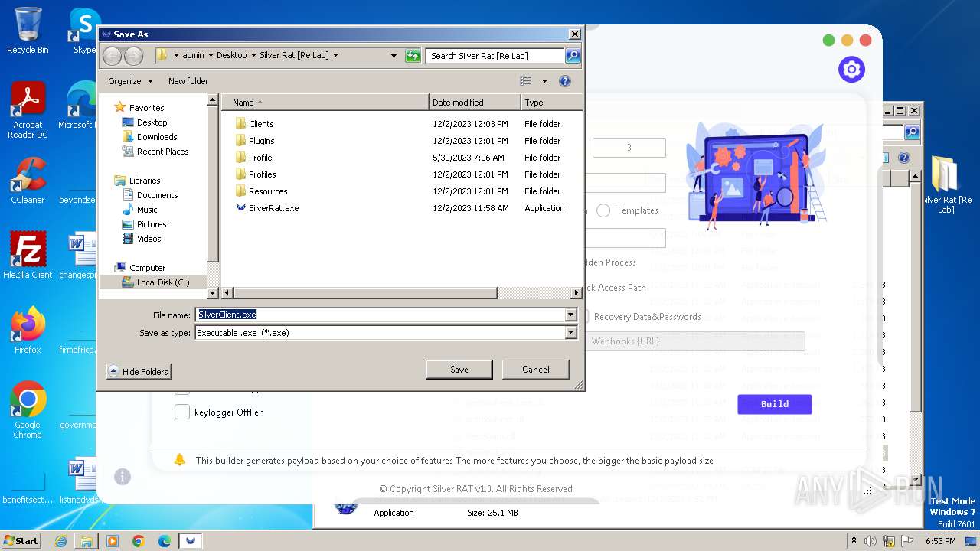
Task: Click the yellow dot on Silver RAT window
Action: [x=847, y=40]
